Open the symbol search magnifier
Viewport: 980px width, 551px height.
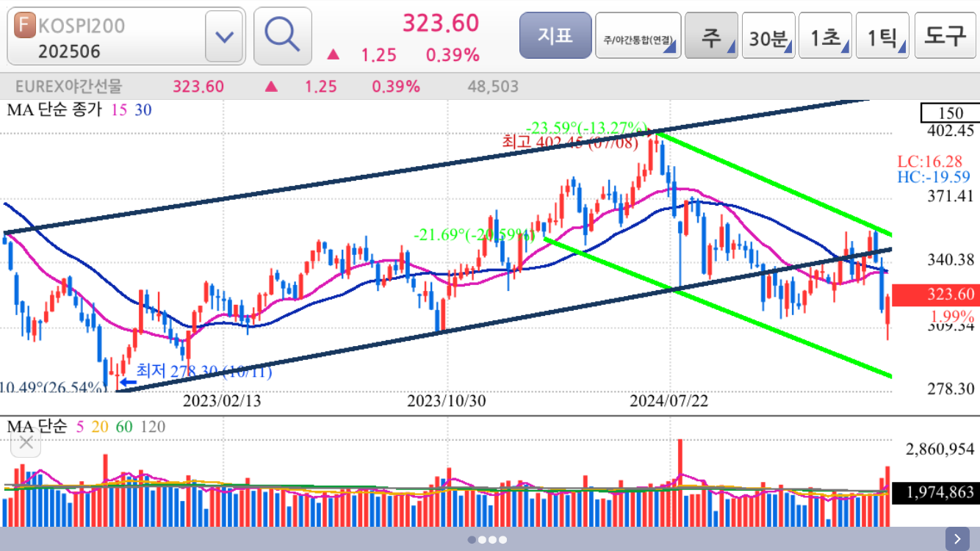(x=282, y=35)
